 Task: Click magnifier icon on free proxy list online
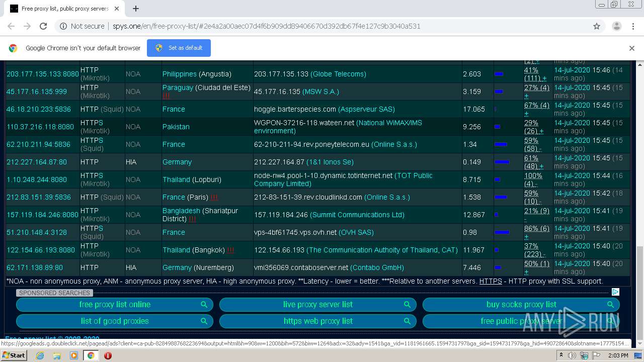click(x=204, y=305)
